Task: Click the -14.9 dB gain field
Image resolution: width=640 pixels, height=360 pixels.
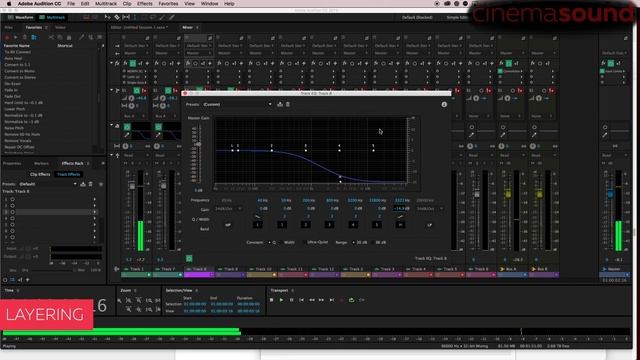Action: click(x=401, y=209)
